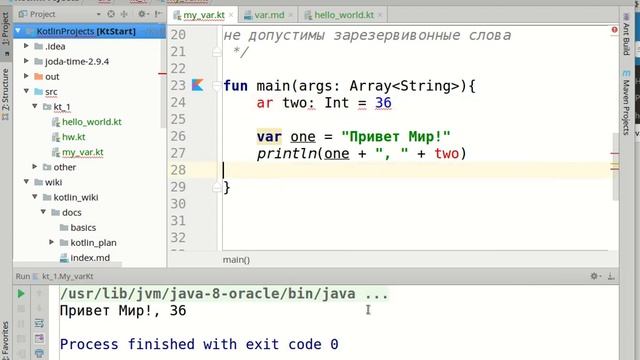The image size is (640, 360).
Task: Select the basics folder in tree
Action: tap(83, 227)
